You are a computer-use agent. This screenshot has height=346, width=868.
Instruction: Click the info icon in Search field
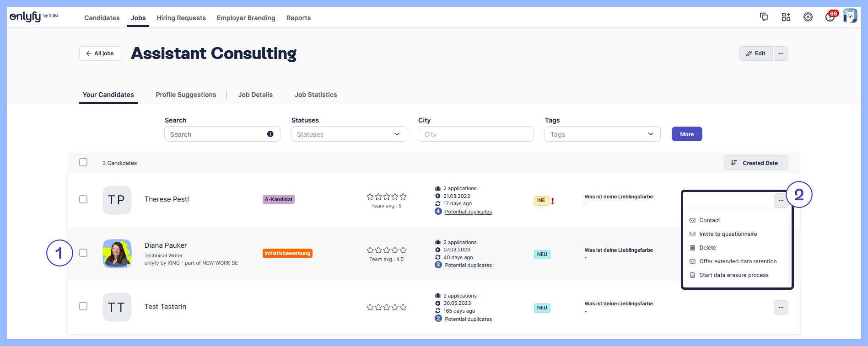point(270,134)
